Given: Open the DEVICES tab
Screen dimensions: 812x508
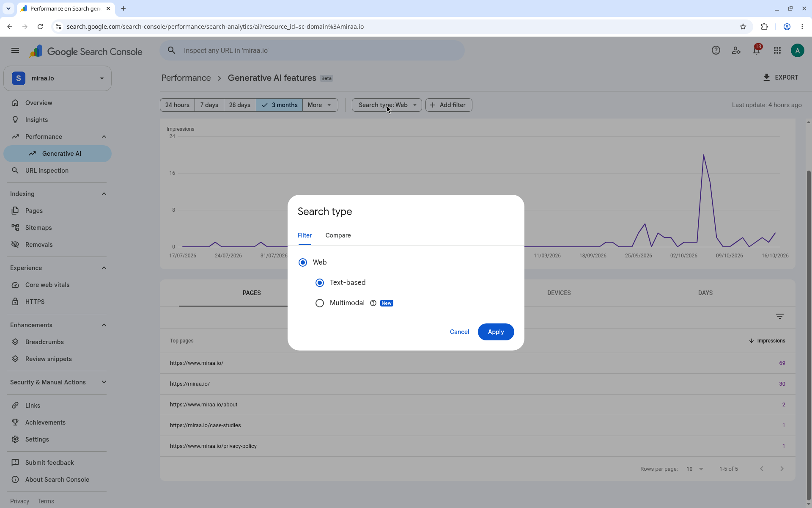Looking at the screenshot, I should coord(559,293).
